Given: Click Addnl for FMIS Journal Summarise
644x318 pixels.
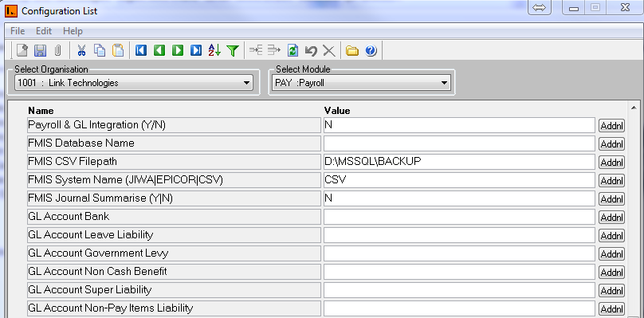Looking at the screenshot, I should click(611, 199).
